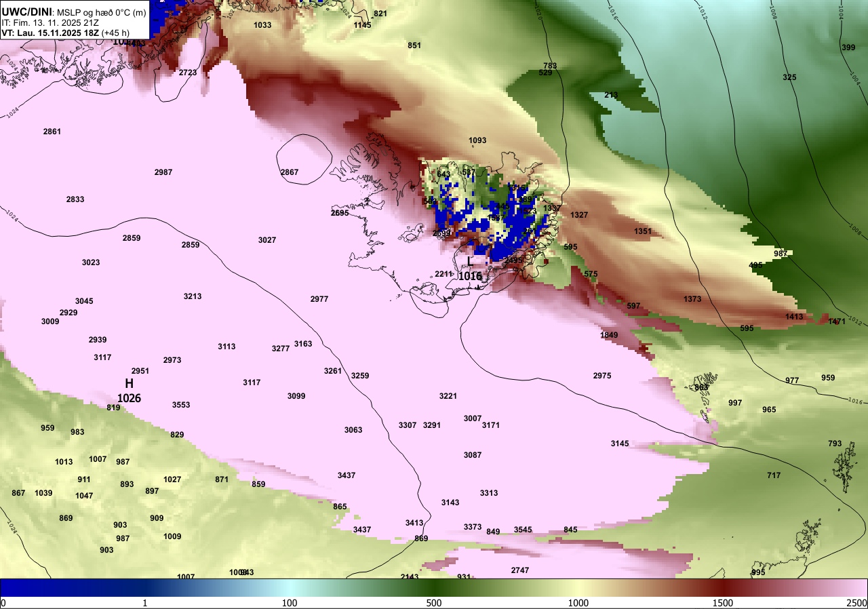Screen dimensions: 868x609
Task: Click the freezing level value 325
Action: coord(789,77)
